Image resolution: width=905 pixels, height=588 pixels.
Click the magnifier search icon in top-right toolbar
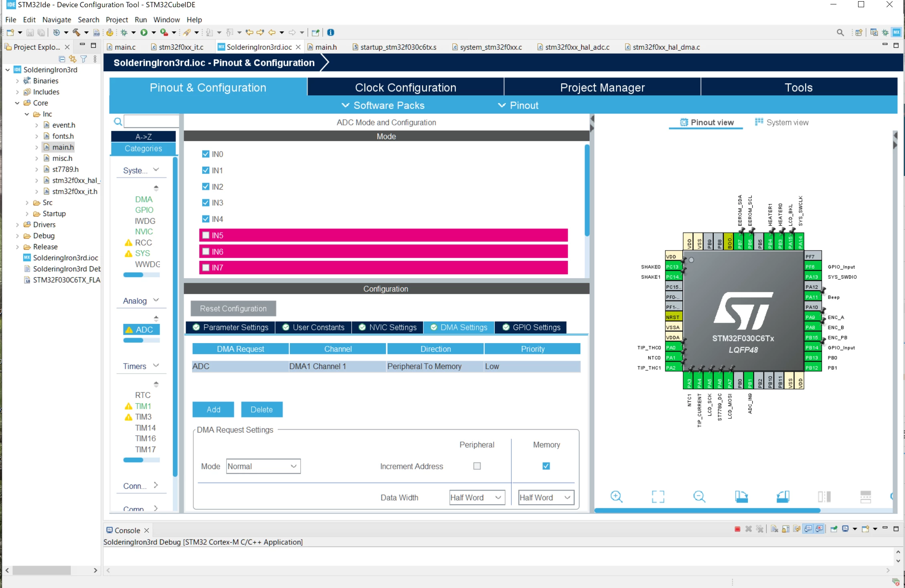(840, 32)
